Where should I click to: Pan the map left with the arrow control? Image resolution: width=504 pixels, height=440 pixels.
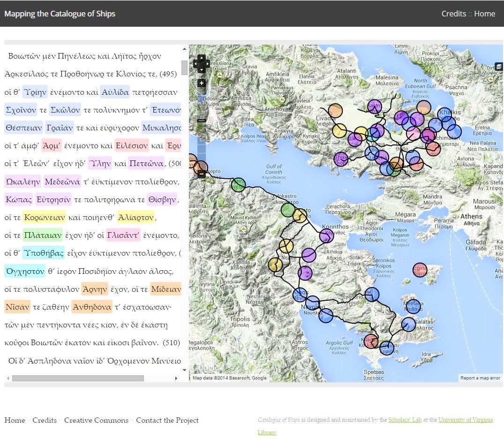coord(196,64)
